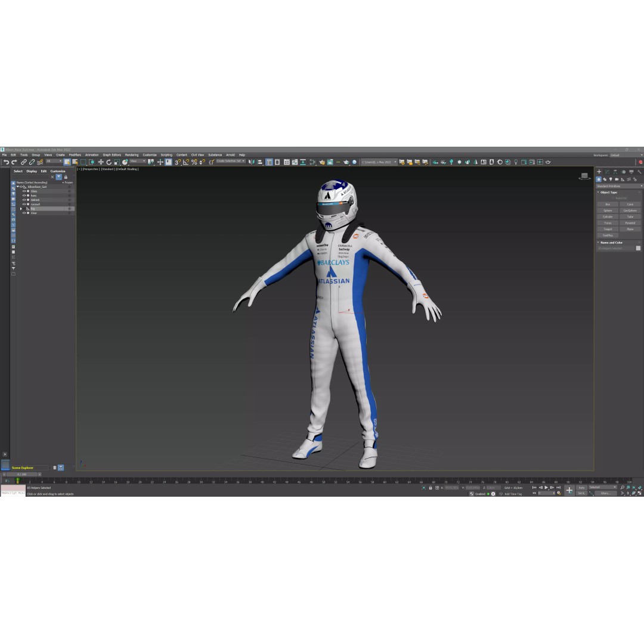Open the Graph Editors menu

pyautogui.click(x=112, y=155)
